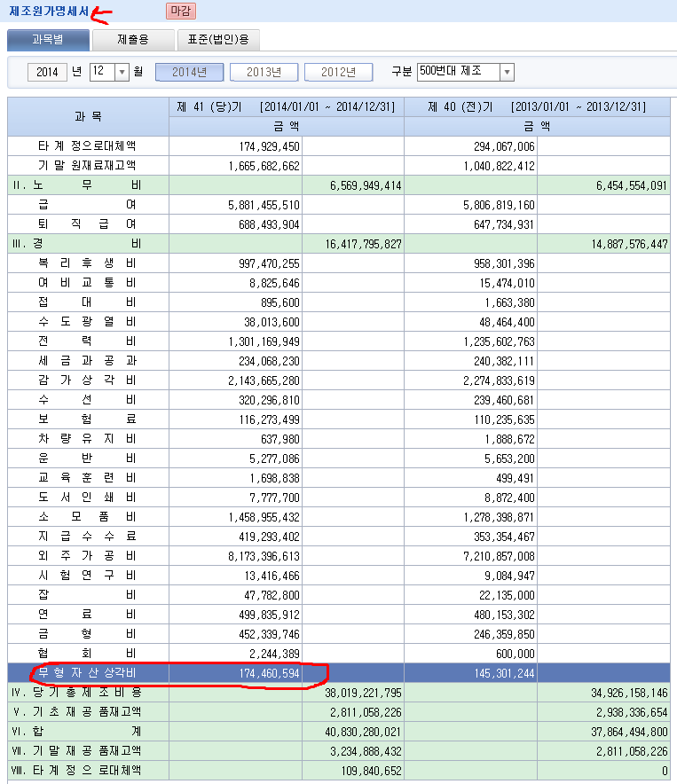Select the 소 모 품 비 row label
This screenshot has width=677, height=784.
[87, 516]
